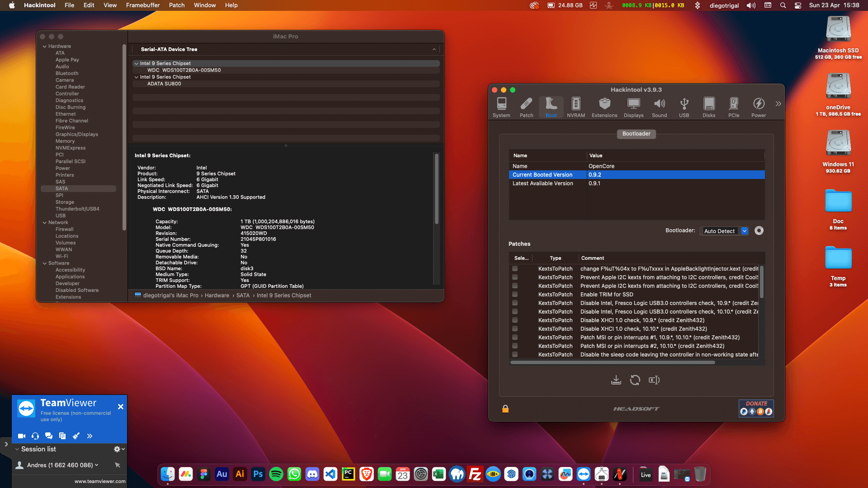This screenshot has height=488, width=868.
Task: Open the System tab in Hackintool toolbar
Action: [x=501, y=108]
